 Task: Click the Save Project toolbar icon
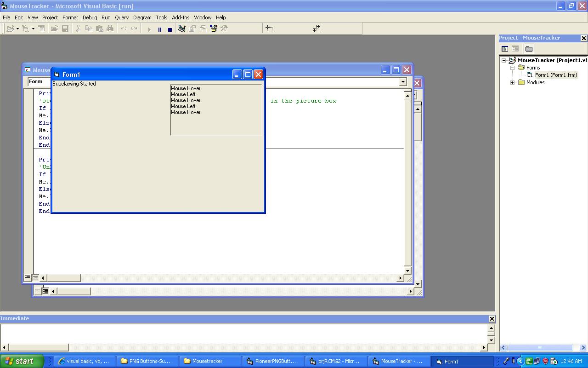(65, 29)
